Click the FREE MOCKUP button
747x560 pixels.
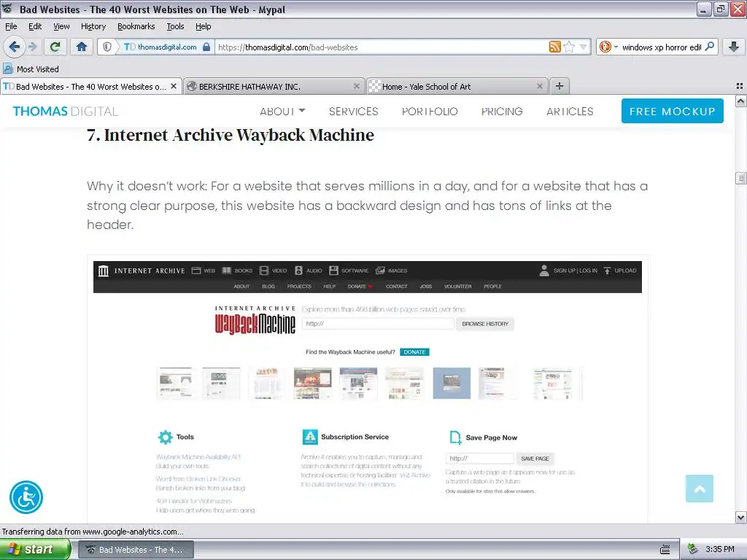tap(672, 111)
